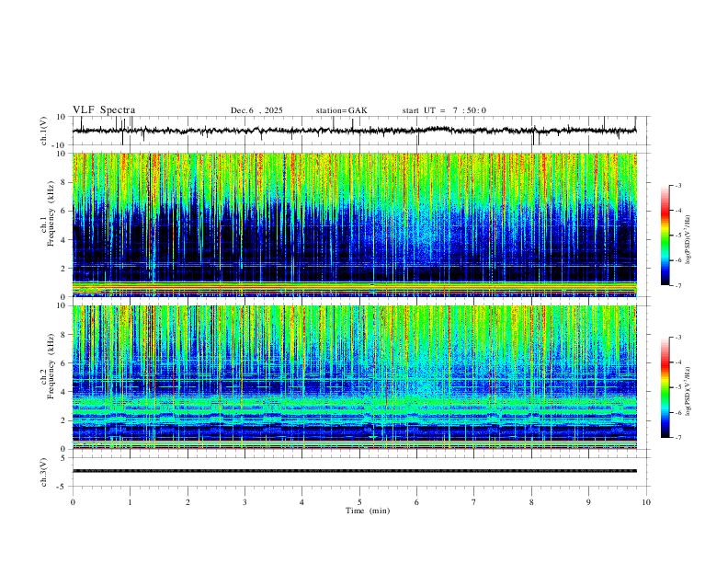Click the "-3" tick on ch.2 colorbar
Viewport: 728px width, 563px height.
click(678, 338)
